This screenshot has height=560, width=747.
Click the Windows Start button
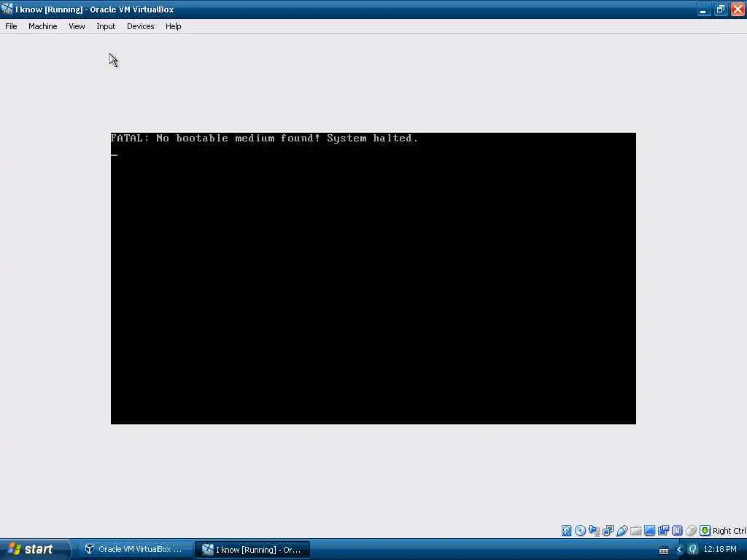click(34, 549)
